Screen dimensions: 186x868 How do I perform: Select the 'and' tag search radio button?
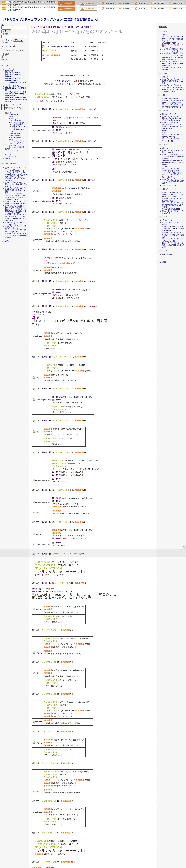pyautogui.click(x=6, y=39)
